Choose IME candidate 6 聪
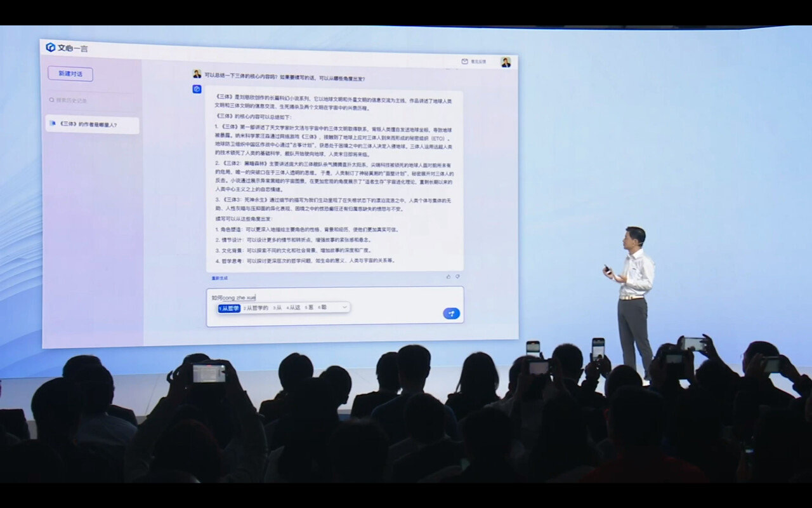The image size is (812, 508). click(323, 308)
